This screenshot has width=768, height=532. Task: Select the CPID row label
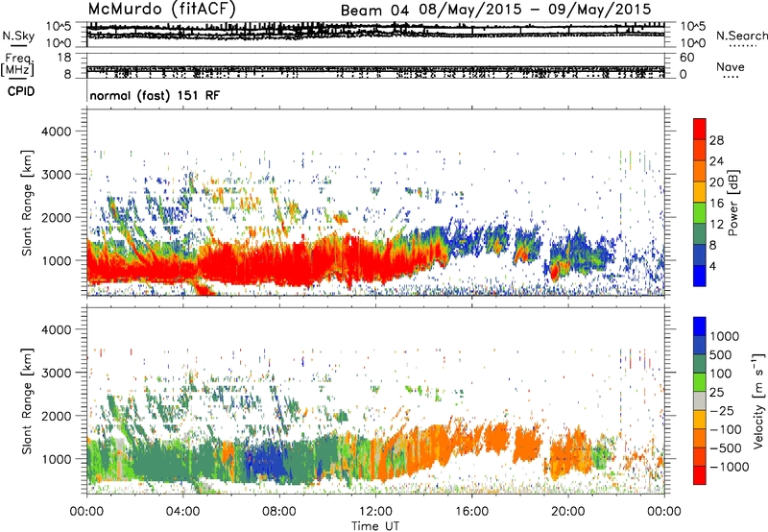[21, 91]
